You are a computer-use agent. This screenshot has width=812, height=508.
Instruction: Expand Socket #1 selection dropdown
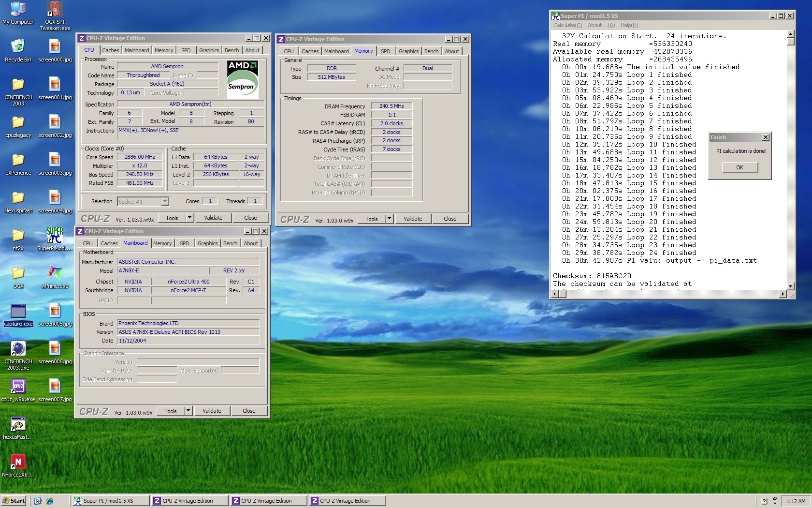pyautogui.click(x=165, y=201)
